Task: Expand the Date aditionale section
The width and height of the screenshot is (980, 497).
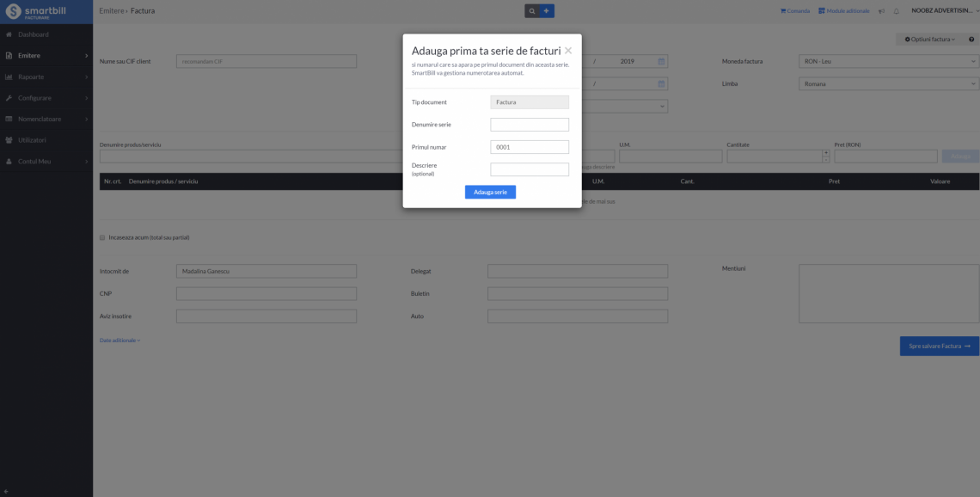Action: [119, 341]
